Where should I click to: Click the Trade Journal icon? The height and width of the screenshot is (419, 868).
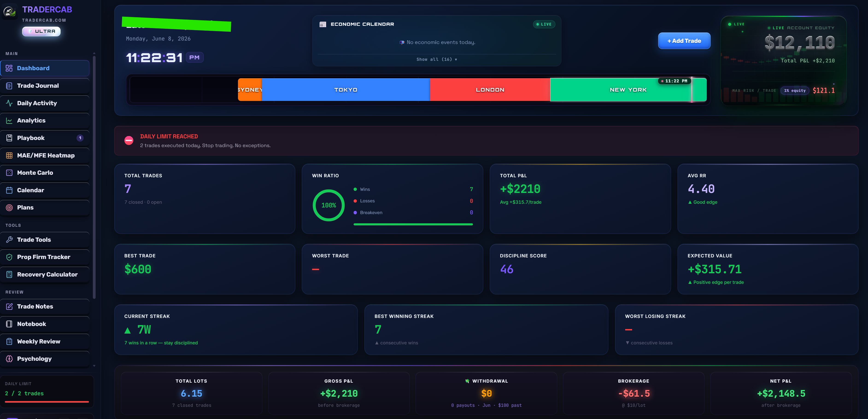tap(9, 86)
